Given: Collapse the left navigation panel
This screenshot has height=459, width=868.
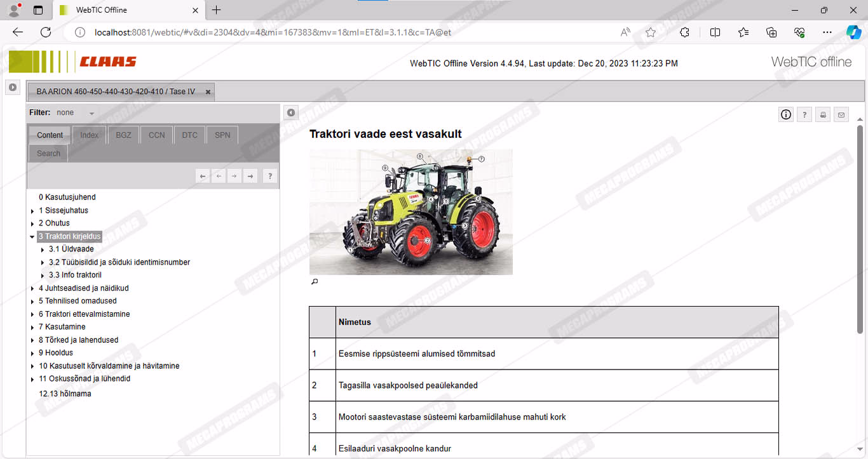Looking at the screenshot, I should click(x=290, y=113).
